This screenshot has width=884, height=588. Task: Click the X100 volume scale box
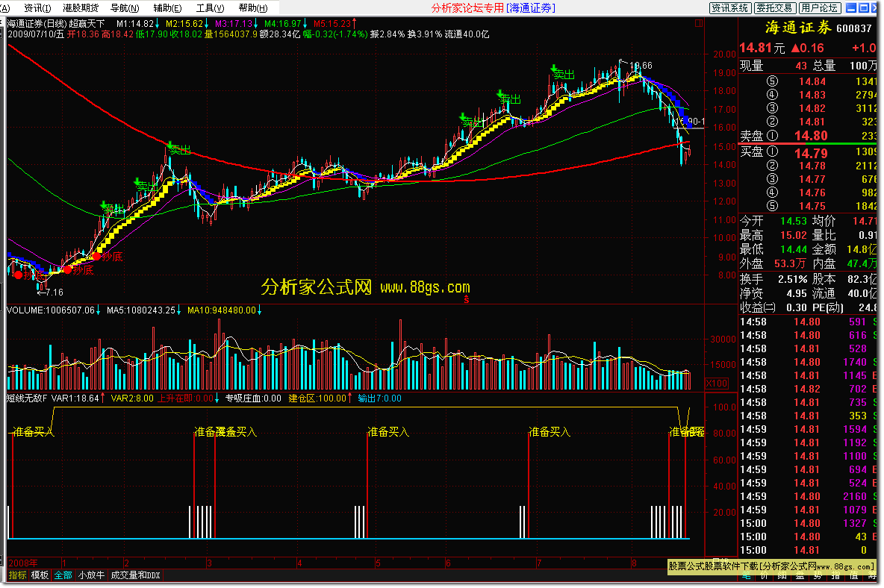point(717,383)
